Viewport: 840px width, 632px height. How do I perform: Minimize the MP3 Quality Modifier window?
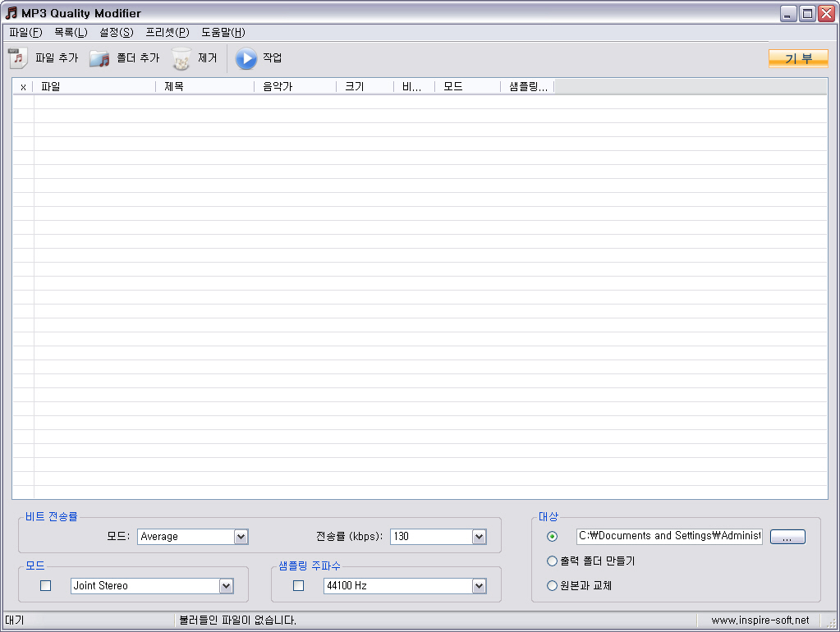coord(788,13)
